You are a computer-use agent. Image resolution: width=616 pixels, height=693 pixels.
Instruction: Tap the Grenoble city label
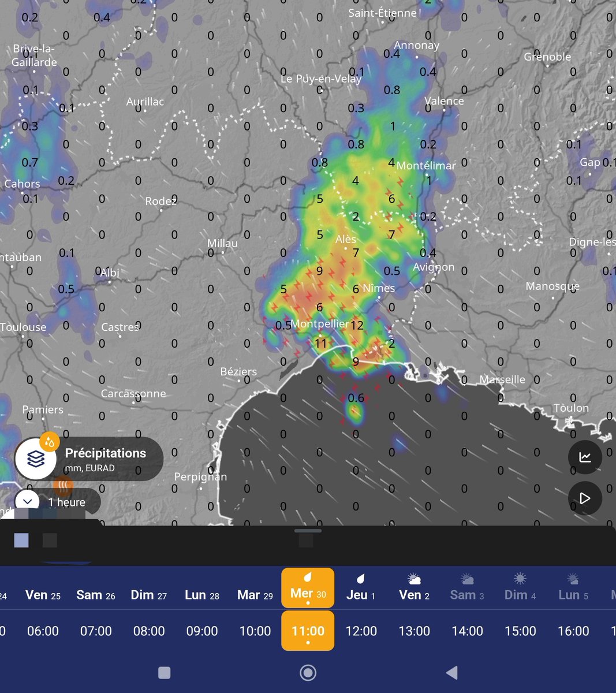[547, 57]
